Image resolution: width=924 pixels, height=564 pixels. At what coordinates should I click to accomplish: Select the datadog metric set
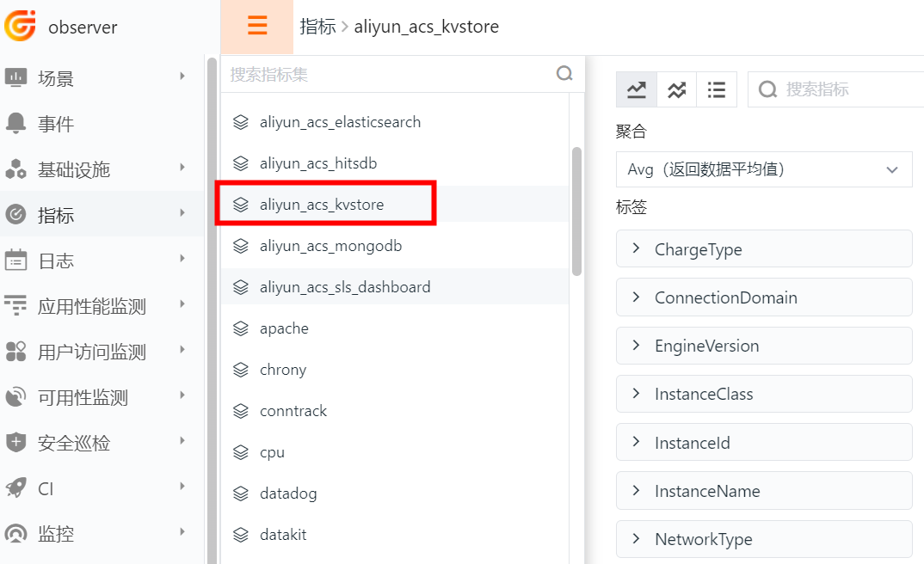pos(395,493)
